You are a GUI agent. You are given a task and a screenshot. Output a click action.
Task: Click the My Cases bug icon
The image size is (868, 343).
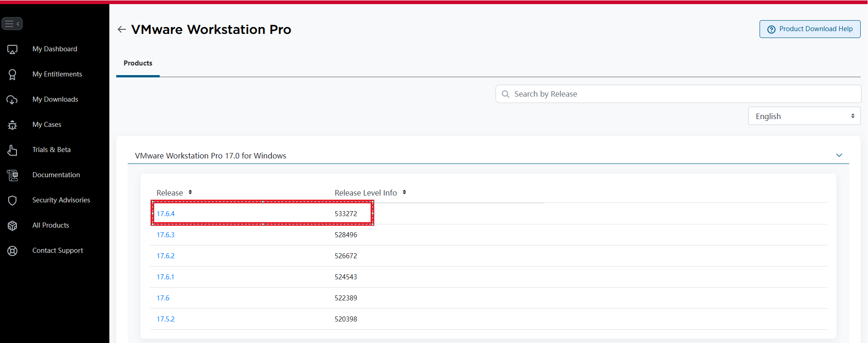pos(12,125)
